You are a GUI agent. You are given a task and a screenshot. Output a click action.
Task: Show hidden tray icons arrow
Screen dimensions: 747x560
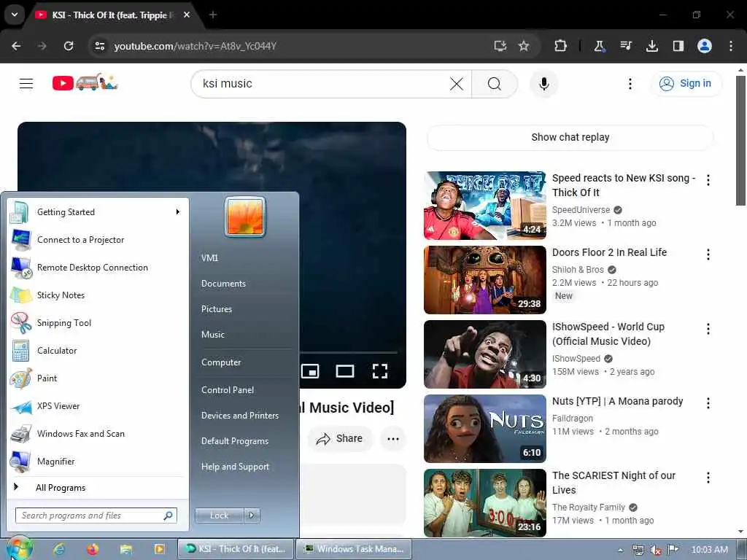(x=620, y=550)
